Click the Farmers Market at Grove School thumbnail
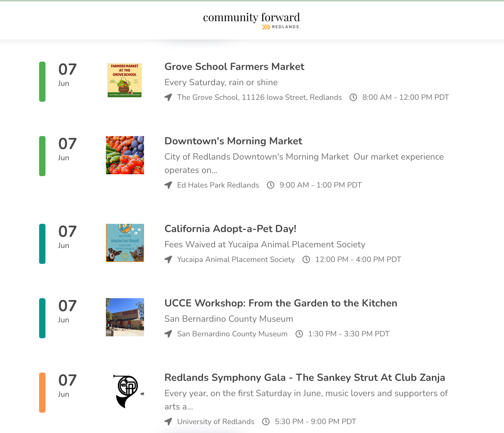Image resolution: width=504 pixels, height=433 pixels. pyautogui.click(x=125, y=80)
